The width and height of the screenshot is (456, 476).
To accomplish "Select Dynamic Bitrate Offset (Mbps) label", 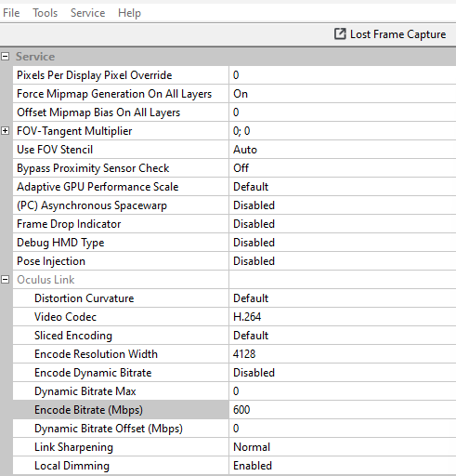I will [x=109, y=429].
